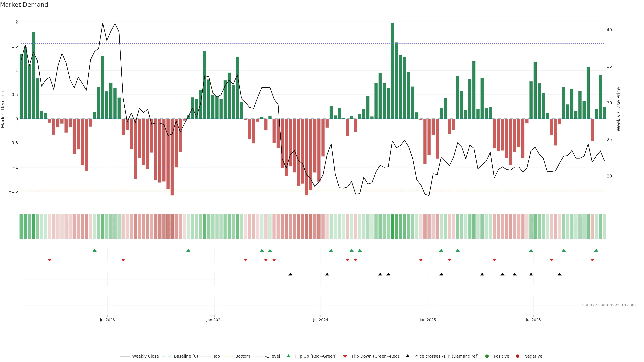
Task: Click the first green flip-up triangle marker
Action: (x=94, y=250)
